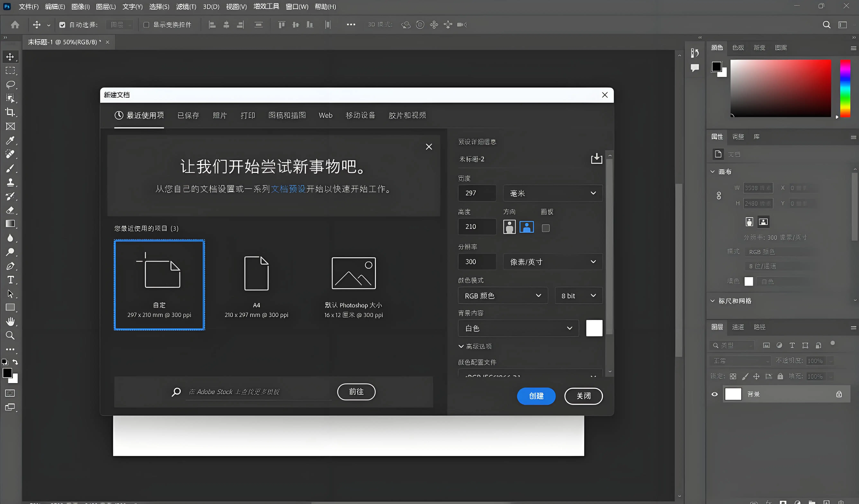Image resolution: width=859 pixels, height=504 pixels.
Task: Select the Object Selection tool
Action: [x=10, y=99]
